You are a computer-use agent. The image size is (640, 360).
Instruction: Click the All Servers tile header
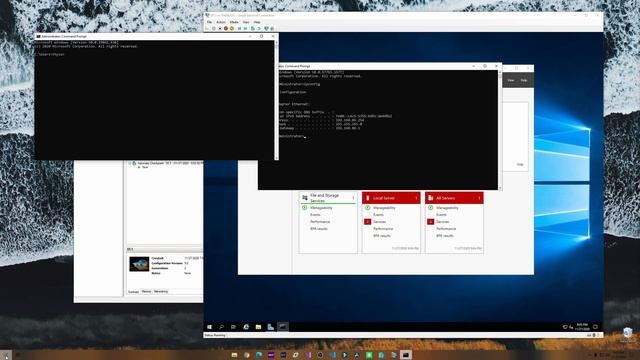pyautogui.click(x=454, y=198)
